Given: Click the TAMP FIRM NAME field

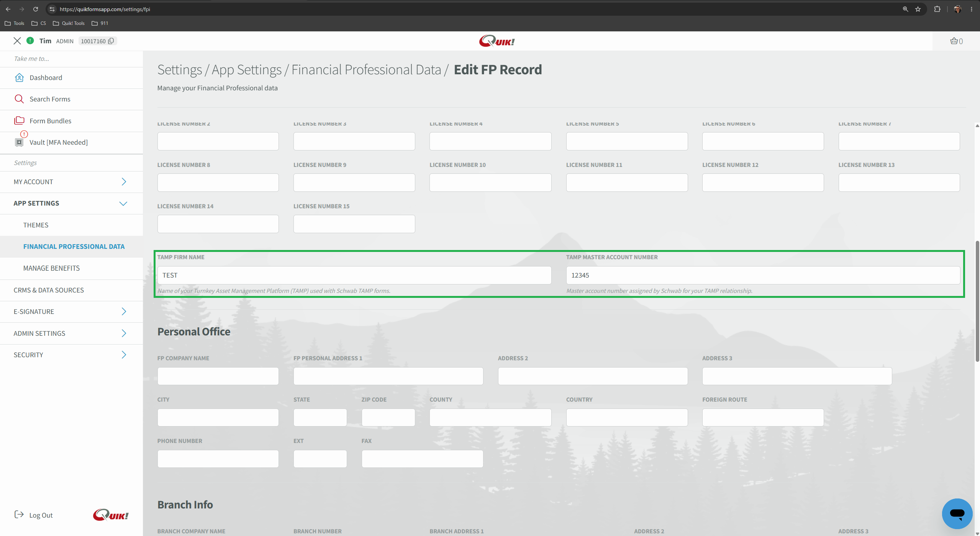Looking at the screenshot, I should [x=354, y=275].
